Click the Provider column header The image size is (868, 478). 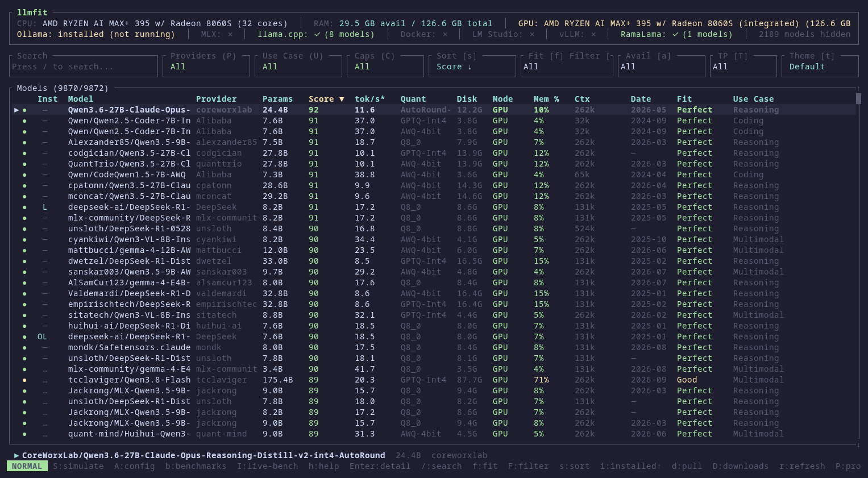[x=217, y=99]
